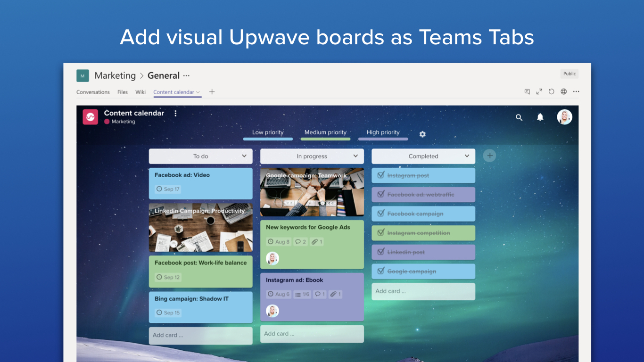Screen dimensions: 644x362
Task: Expand the Completed column dropdown
Action: (x=467, y=156)
